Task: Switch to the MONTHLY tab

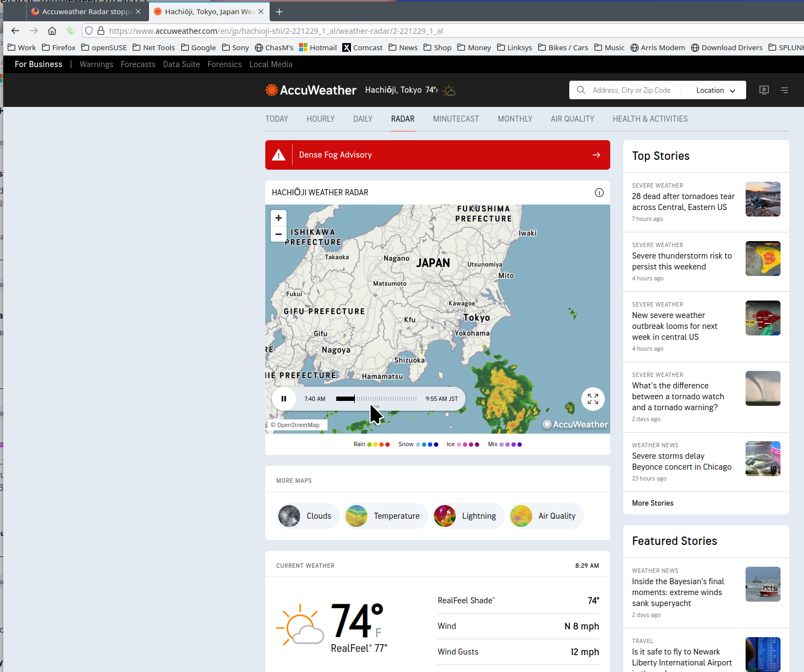Action: pyautogui.click(x=515, y=119)
